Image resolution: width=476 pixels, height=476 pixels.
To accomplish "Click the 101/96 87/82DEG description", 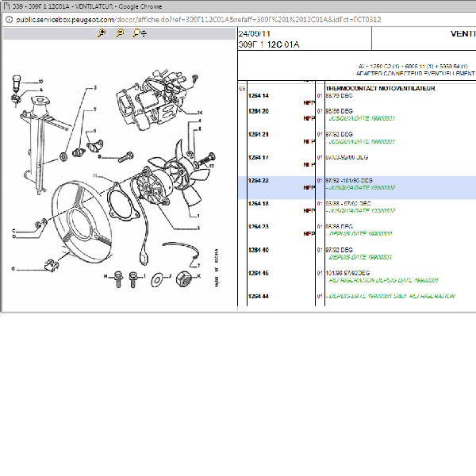I will point(347,273).
